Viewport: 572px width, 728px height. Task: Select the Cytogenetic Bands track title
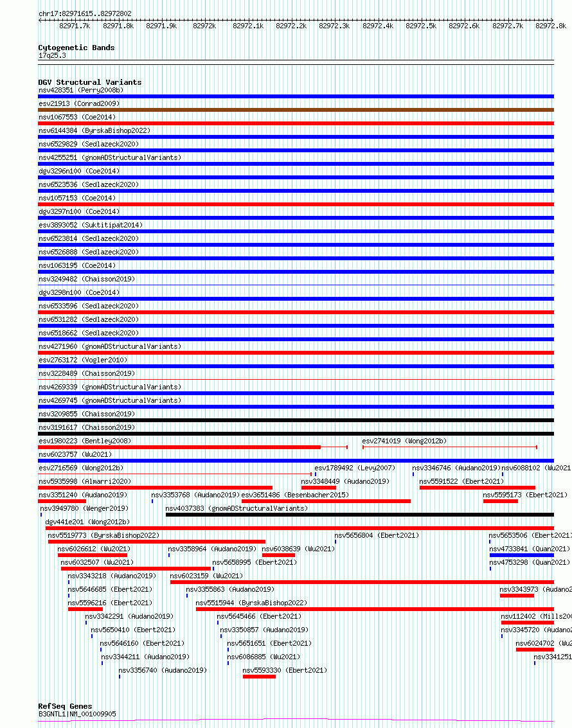click(x=76, y=48)
